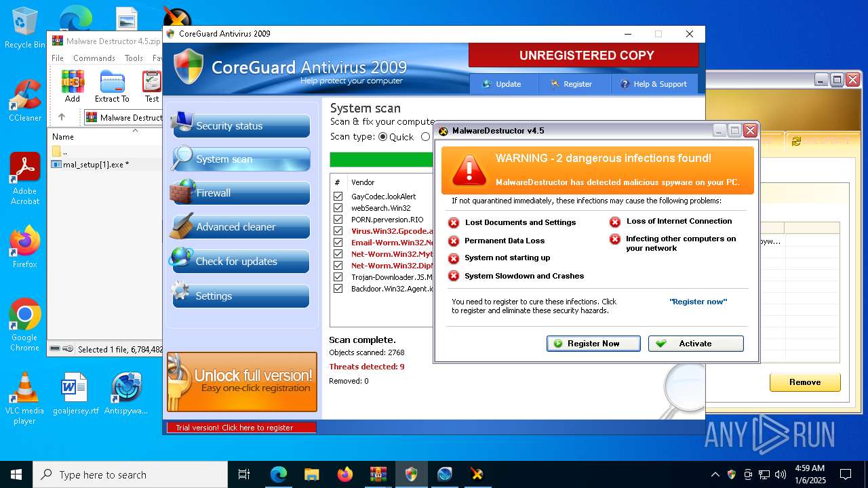Click the "Register now" link
The width and height of the screenshot is (868, 488).
tap(698, 302)
